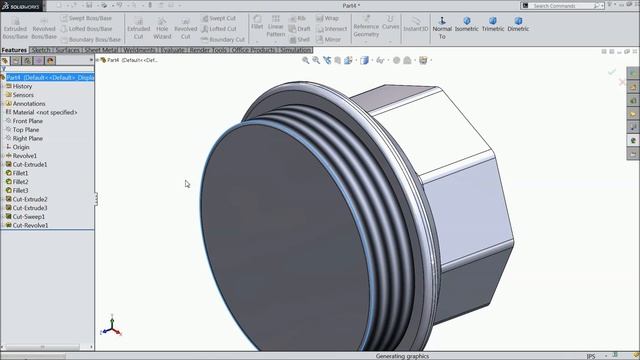640x360 pixels.
Task: Switch to the Sketch tab
Action: 41,50
